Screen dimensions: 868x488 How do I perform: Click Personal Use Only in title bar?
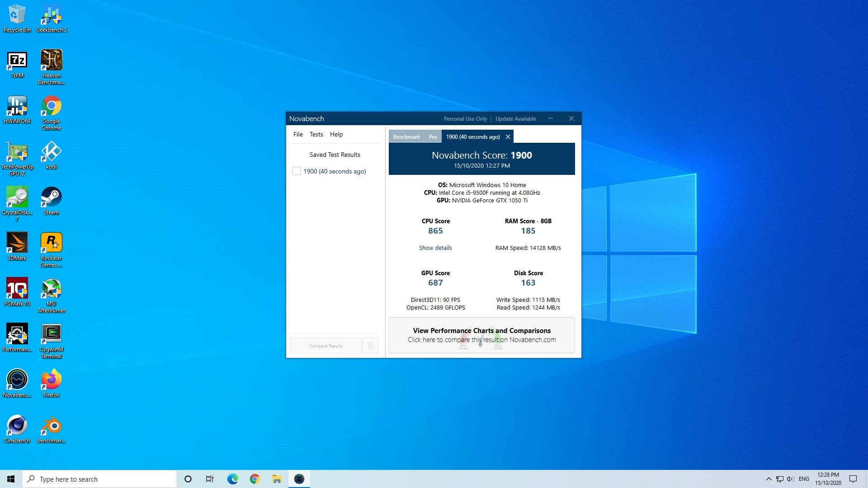(x=465, y=118)
